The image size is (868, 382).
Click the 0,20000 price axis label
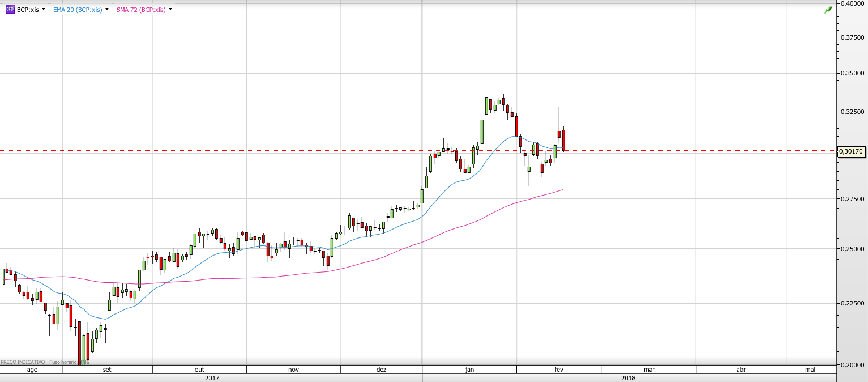click(x=852, y=364)
